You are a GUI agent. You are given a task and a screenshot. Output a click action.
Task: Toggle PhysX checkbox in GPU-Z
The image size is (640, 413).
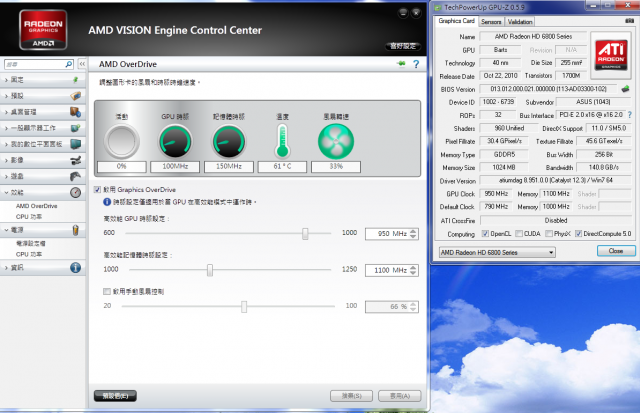click(x=549, y=233)
